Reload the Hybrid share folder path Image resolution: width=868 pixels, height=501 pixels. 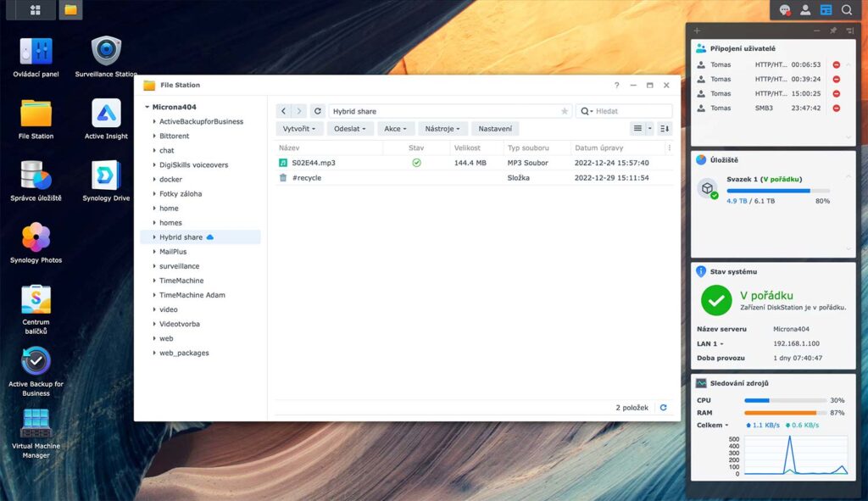[x=318, y=111]
